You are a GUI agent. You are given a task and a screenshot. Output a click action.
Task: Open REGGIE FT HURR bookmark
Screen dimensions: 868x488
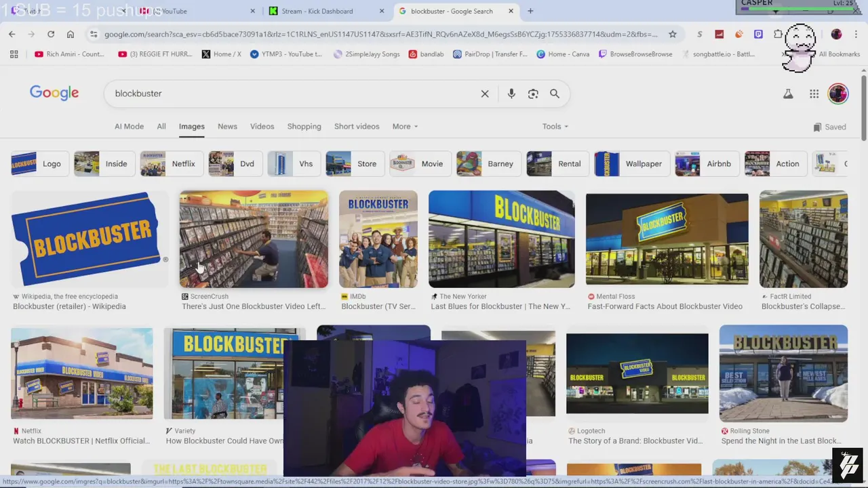click(155, 54)
